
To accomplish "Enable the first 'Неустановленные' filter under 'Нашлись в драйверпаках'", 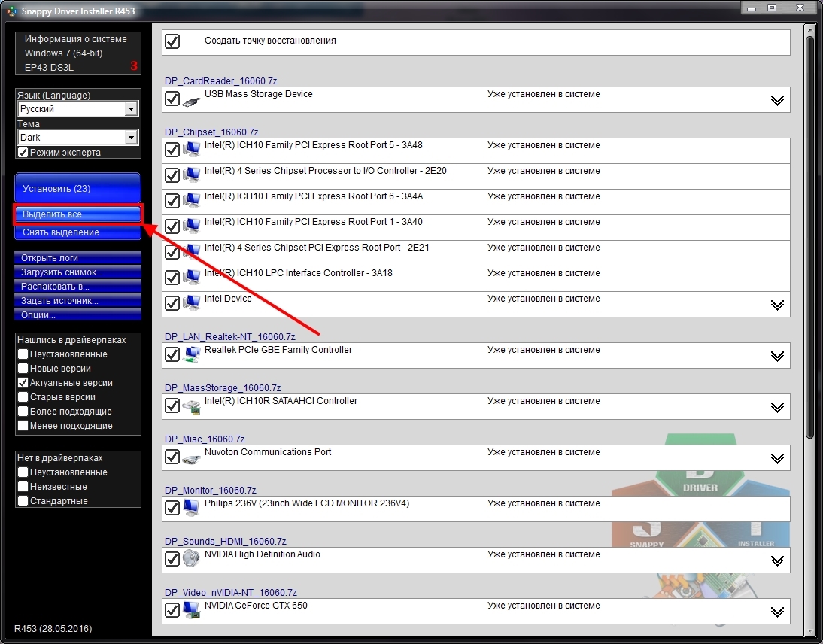I will coord(23,354).
